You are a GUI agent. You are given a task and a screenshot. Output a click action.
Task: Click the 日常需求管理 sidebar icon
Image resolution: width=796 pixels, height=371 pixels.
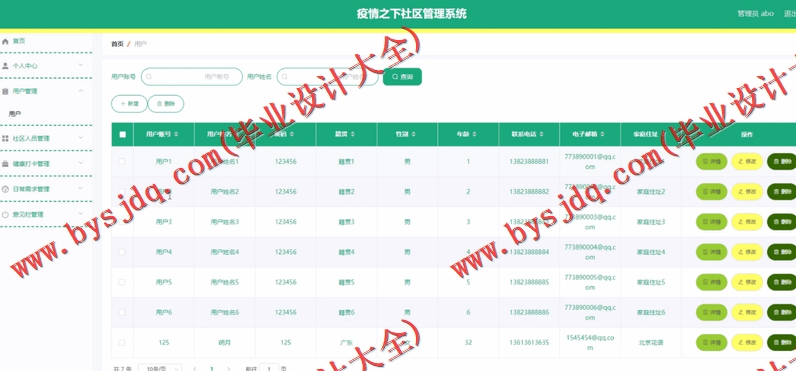click(6, 189)
